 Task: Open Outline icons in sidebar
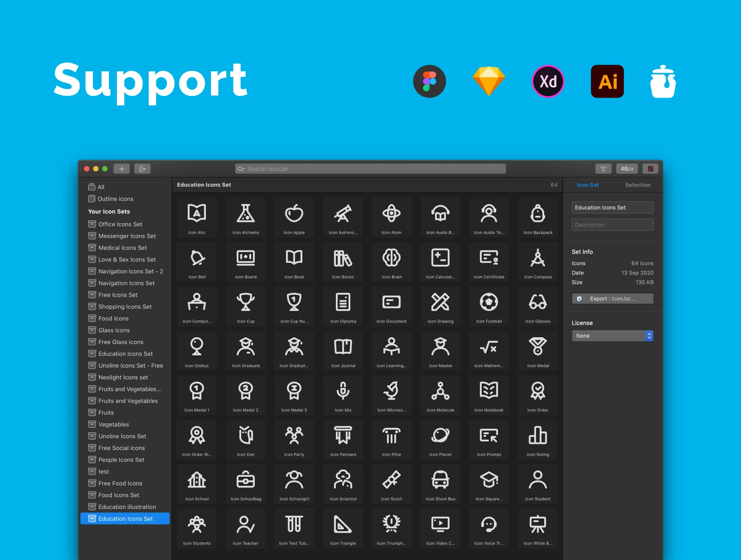coord(125,199)
